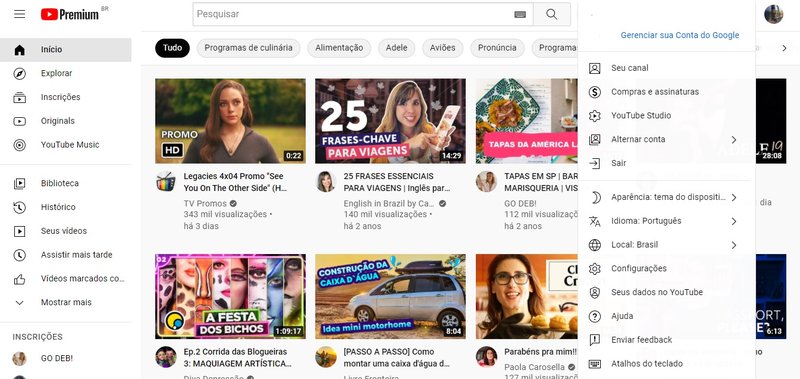Expand Mostrar mais in sidebar
The image size is (800, 379).
point(66,302)
